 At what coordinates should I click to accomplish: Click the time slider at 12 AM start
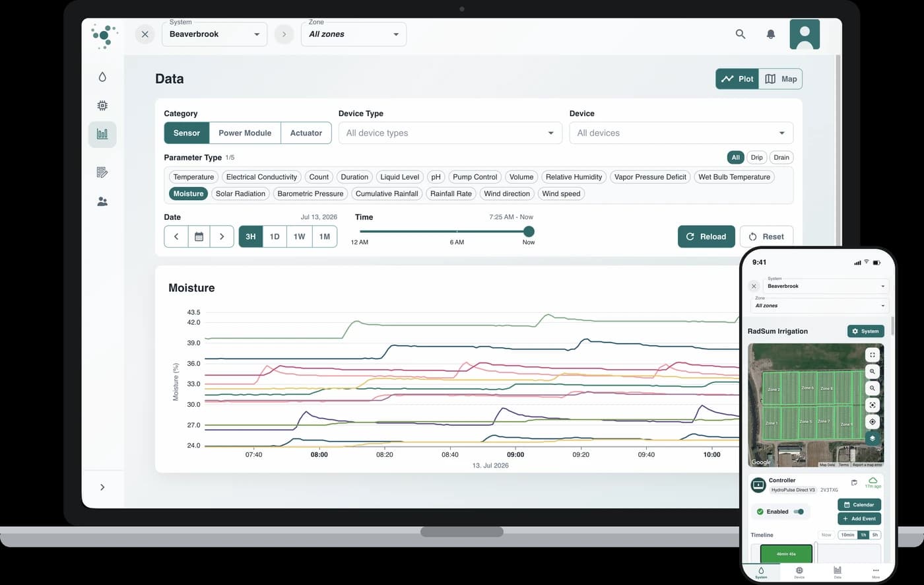pos(360,231)
